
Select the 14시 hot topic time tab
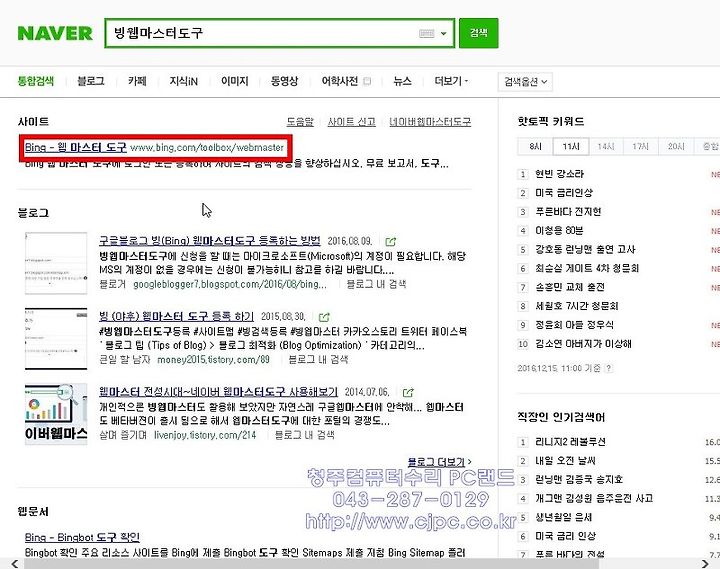pos(606,146)
